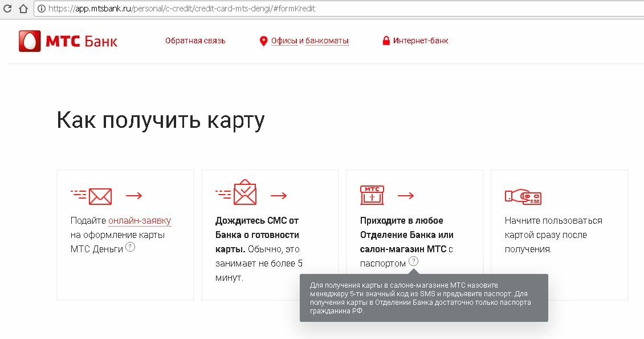Open help tooltip icon next to паспортом
644x339 pixels.
pyautogui.click(x=414, y=261)
